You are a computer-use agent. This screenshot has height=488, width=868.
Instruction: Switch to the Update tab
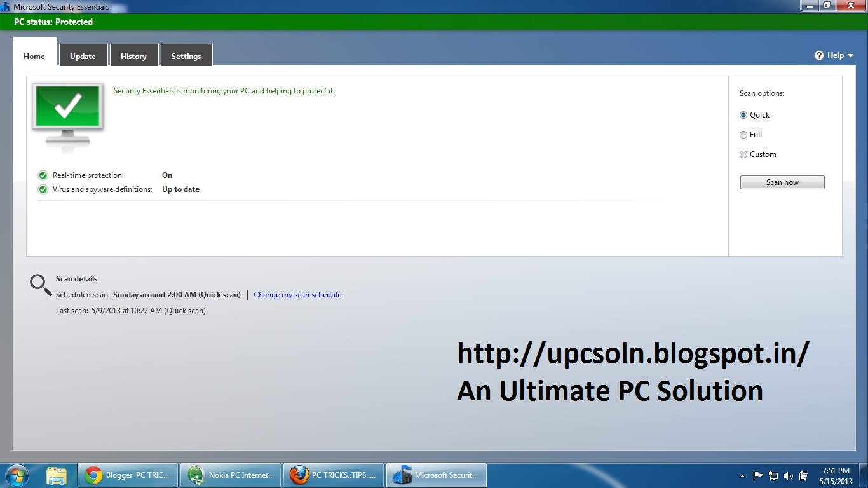click(x=83, y=56)
